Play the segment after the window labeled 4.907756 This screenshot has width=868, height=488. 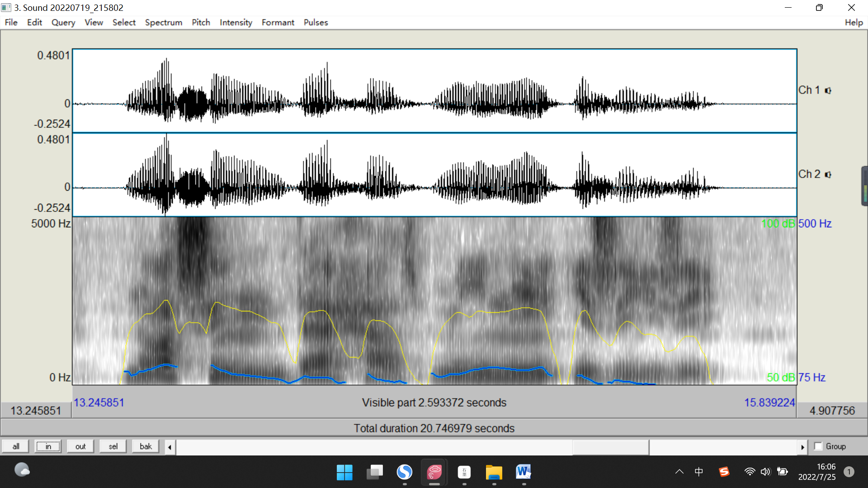832,410
